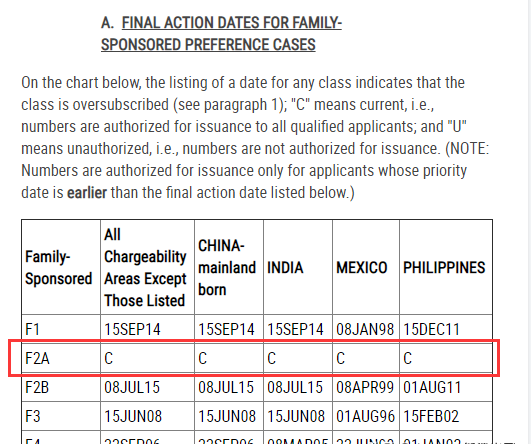Viewport: 531px width, 444px height.
Task: Select the F2A row label
Action: click(37, 358)
